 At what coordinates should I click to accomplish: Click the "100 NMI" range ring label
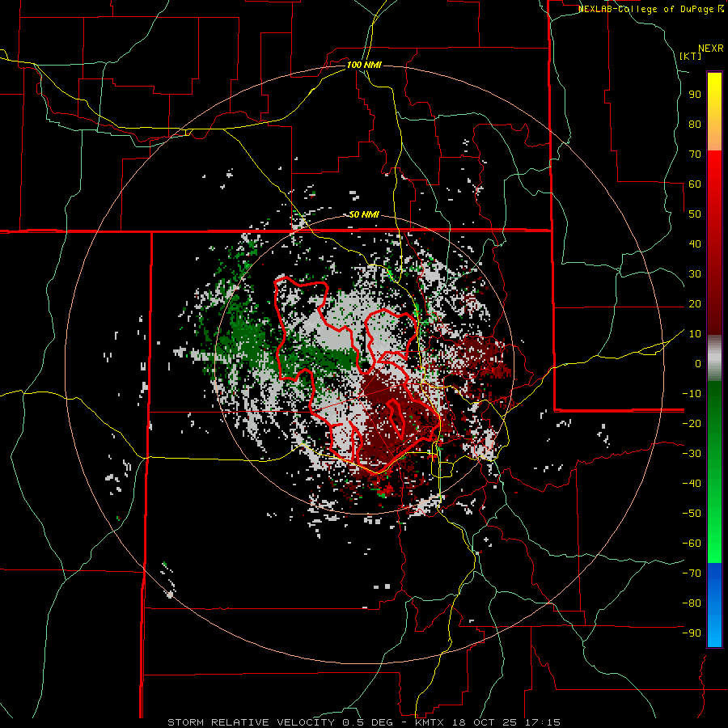pos(364,65)
